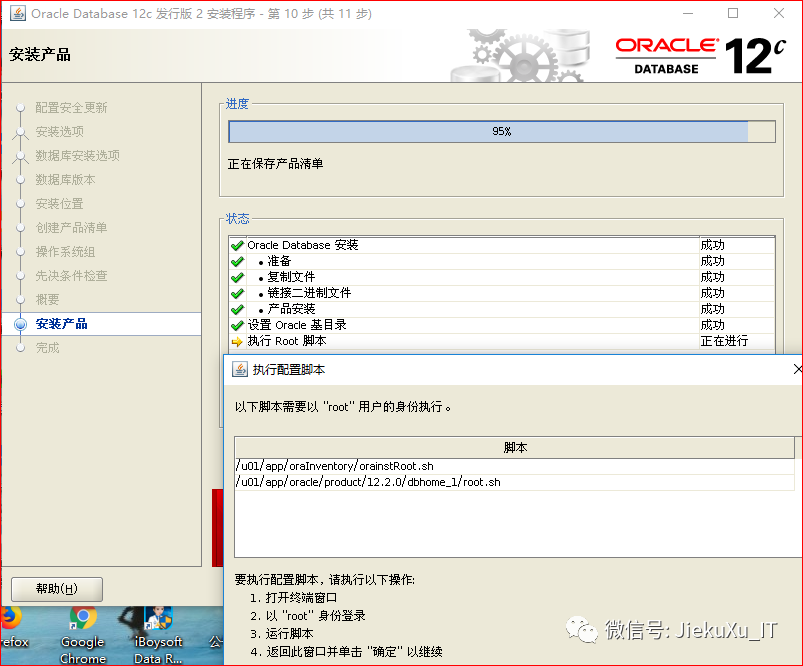
Task: Click green checkmark beside 产品安装 row
Action: (237, 309)
